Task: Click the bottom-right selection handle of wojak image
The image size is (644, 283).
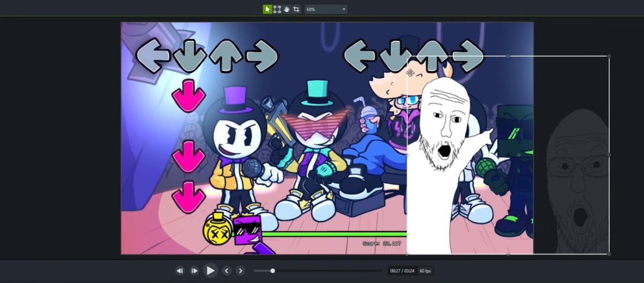Action: [x=609, y=254]
